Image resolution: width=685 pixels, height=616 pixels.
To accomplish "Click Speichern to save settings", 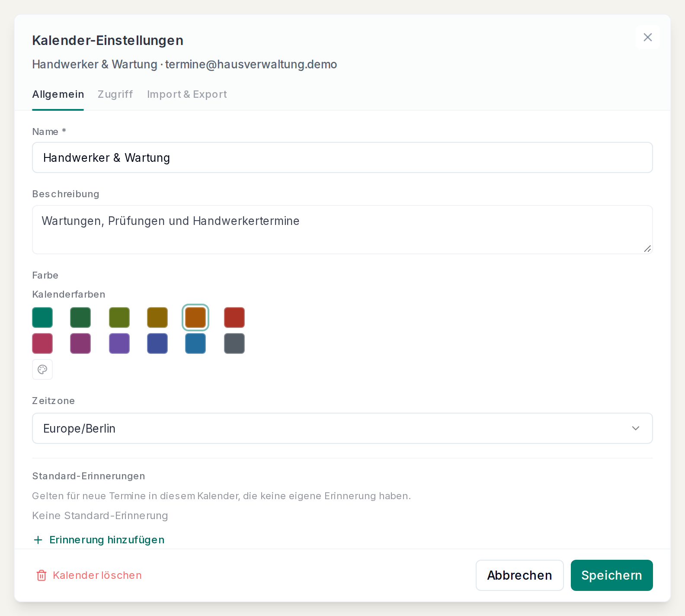I will point(611,575).
